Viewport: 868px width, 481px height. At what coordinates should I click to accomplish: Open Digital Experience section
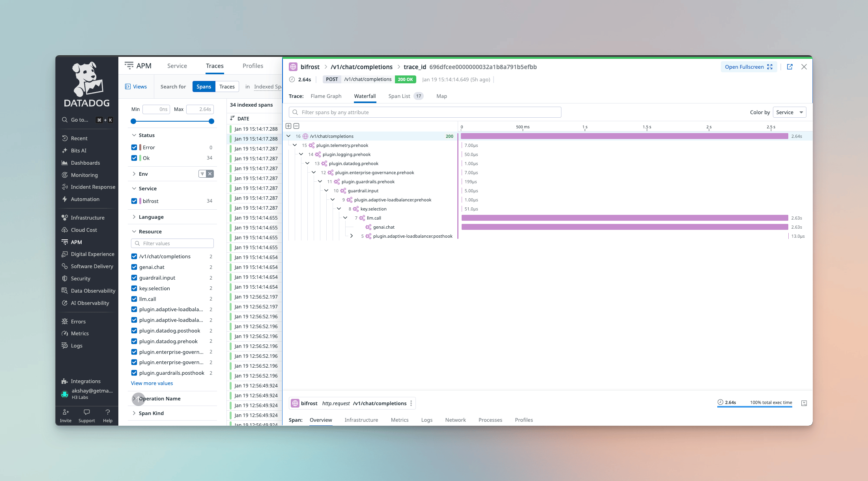(x=92, y=254)
